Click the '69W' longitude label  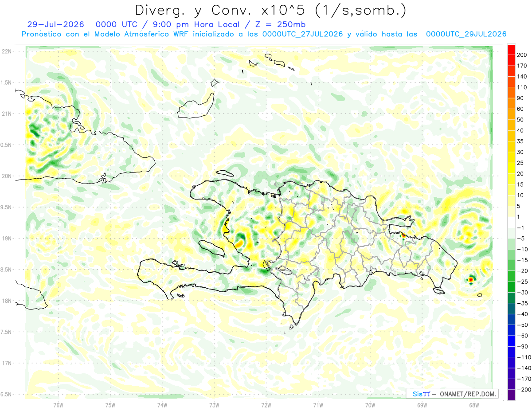[x=422, y=405]
